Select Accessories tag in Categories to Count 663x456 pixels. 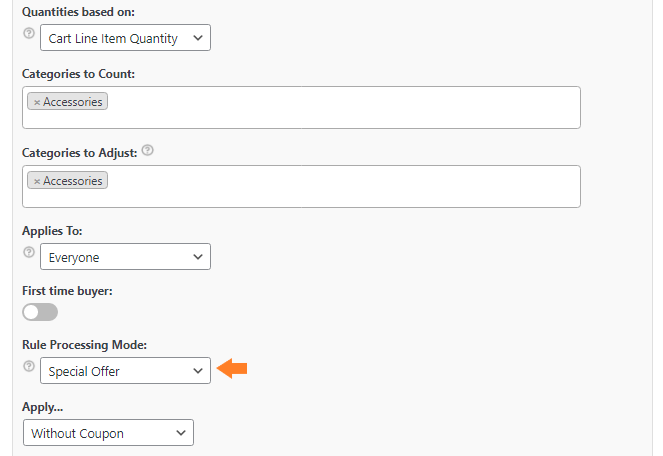point(73,102)
